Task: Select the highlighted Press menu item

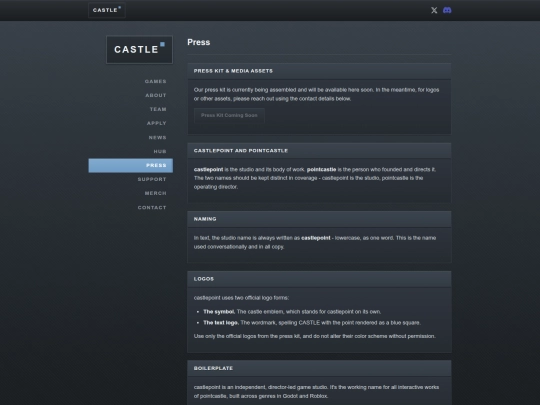Action: click(131, 165)
